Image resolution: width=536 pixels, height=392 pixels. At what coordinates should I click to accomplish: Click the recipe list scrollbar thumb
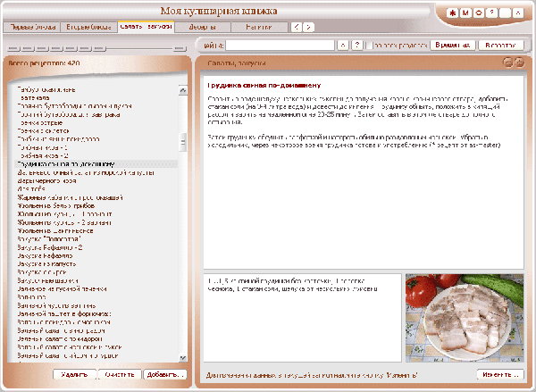pyautogui.click(x=183, y=142)
